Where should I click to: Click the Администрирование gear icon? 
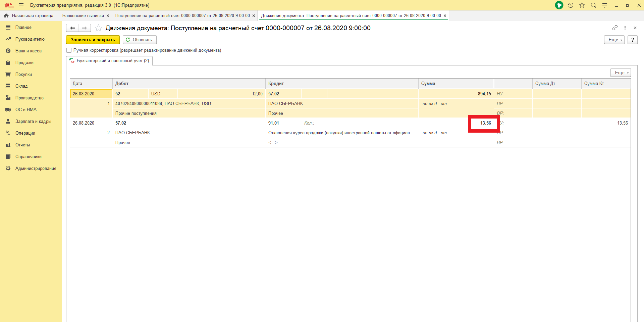8,168
